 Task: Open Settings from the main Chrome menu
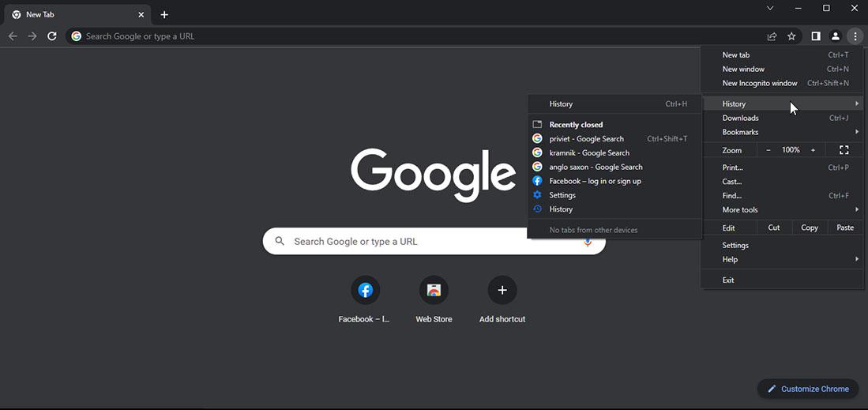[782, 246]
